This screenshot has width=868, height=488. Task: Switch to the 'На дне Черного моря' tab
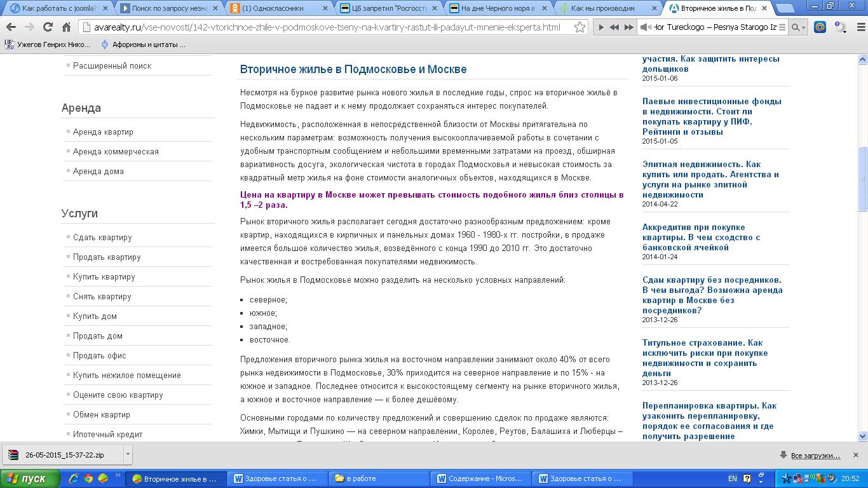[x=499, y=8]
